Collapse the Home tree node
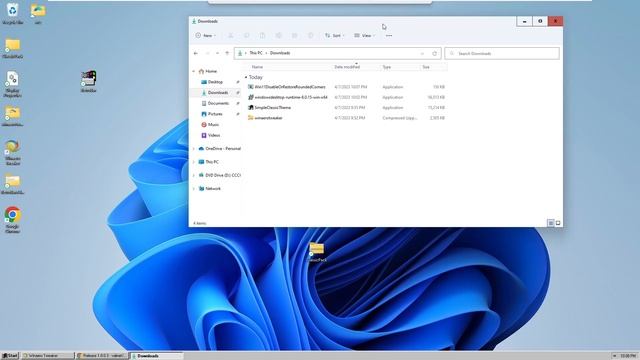The width and height of the screenshot is (640, 360). [193, 71]
